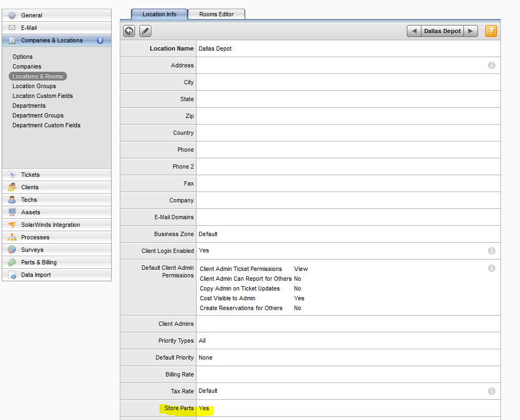This screenshot has height=420, width=520.
Task: Open the General settings section
Action: (57, 15)
